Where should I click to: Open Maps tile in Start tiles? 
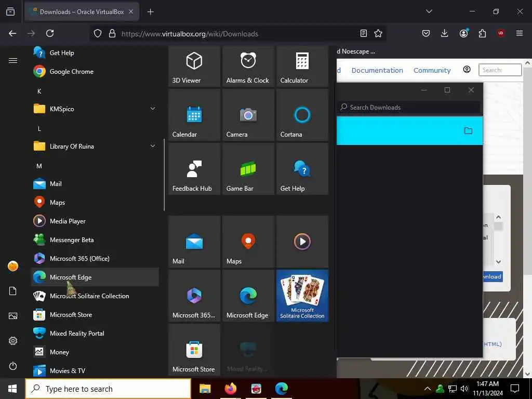click(x=248, y=242)
